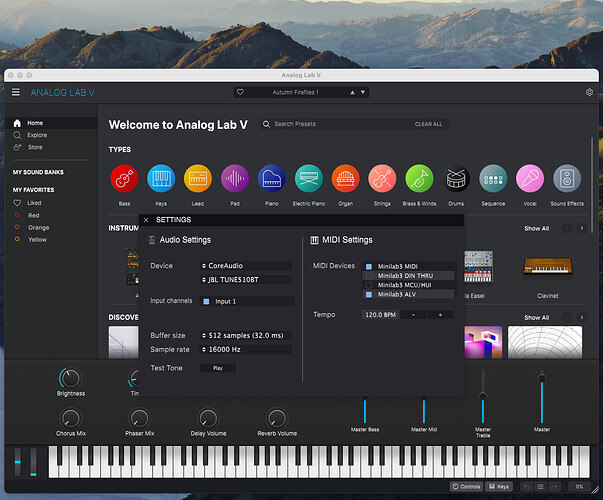Viewport: 603px width, 500px height.
Task: Go to Explore in sidebar
Action: (37, 135)
